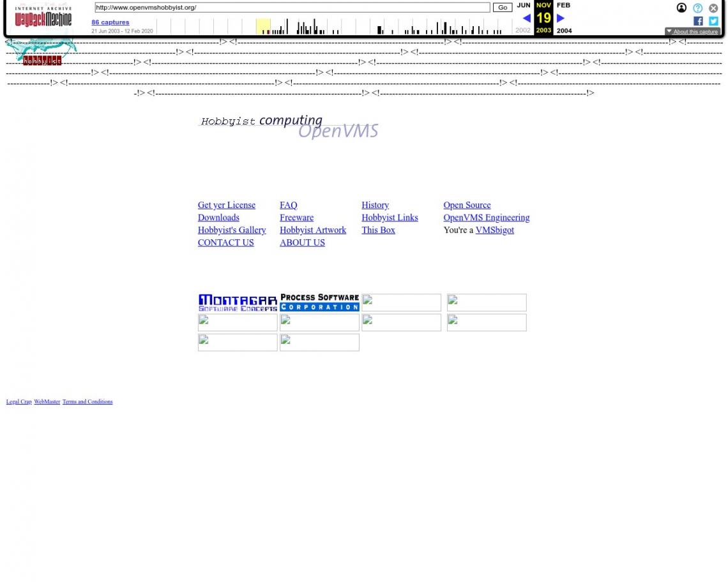
Task: Open the OpenVMS Engineering link
Action: click(486, 218)
